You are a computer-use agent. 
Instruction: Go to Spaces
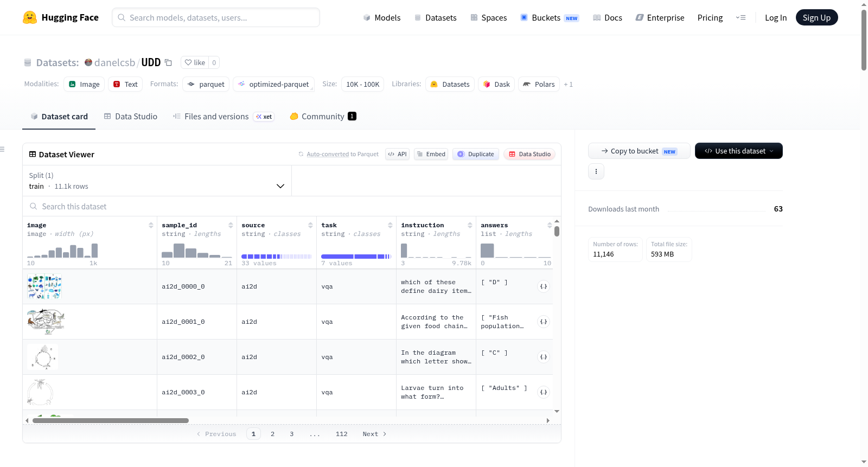(x=489, y=17)
